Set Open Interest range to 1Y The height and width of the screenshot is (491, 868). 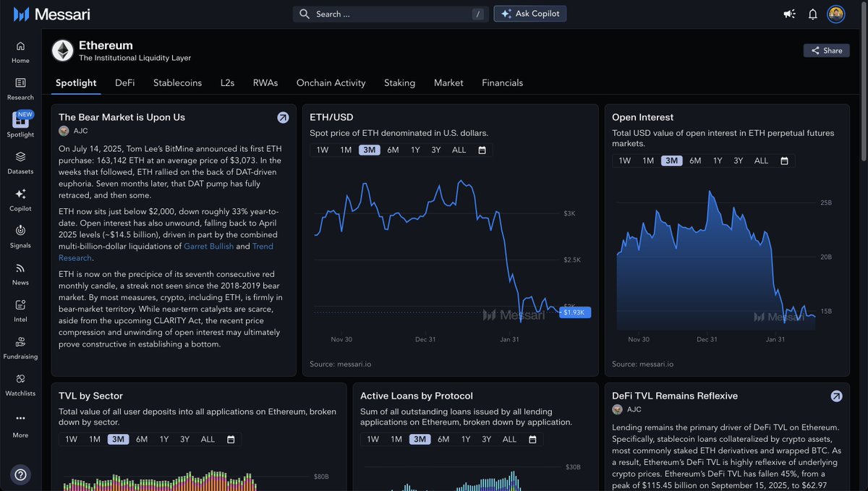point(718,161)
